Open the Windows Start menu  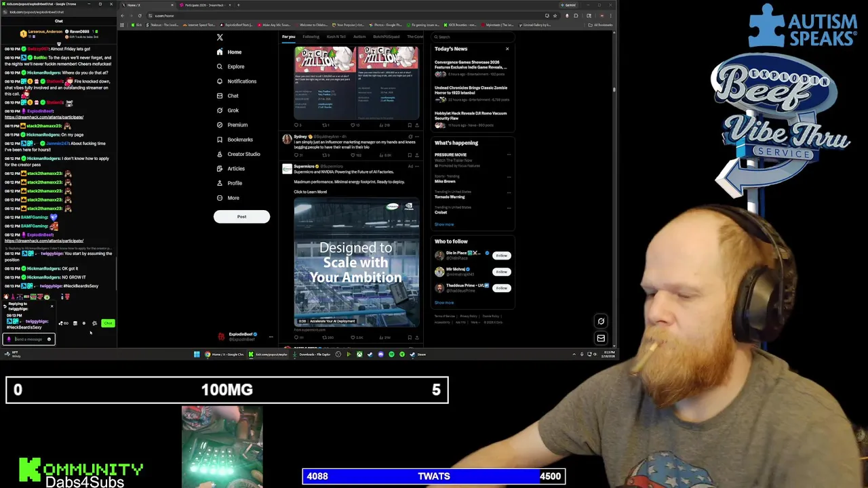pos(197,354)
